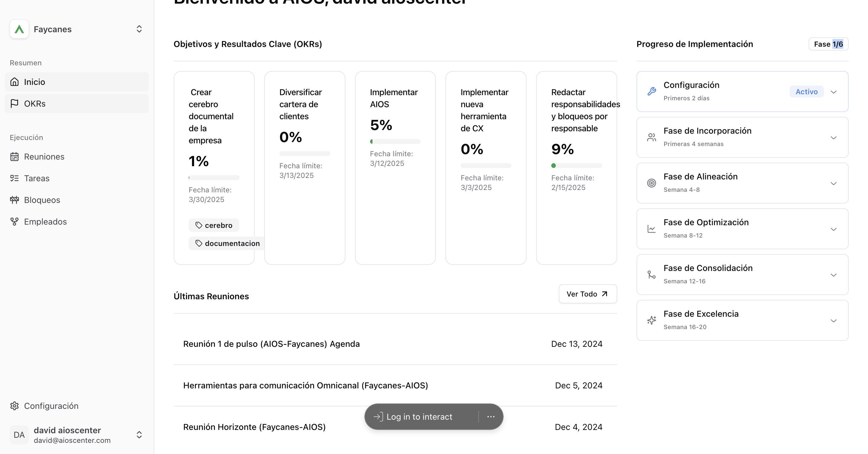Click the barrier icon for Bloqueos
Screen dimensions: 868x454
[x=14, y=200]
